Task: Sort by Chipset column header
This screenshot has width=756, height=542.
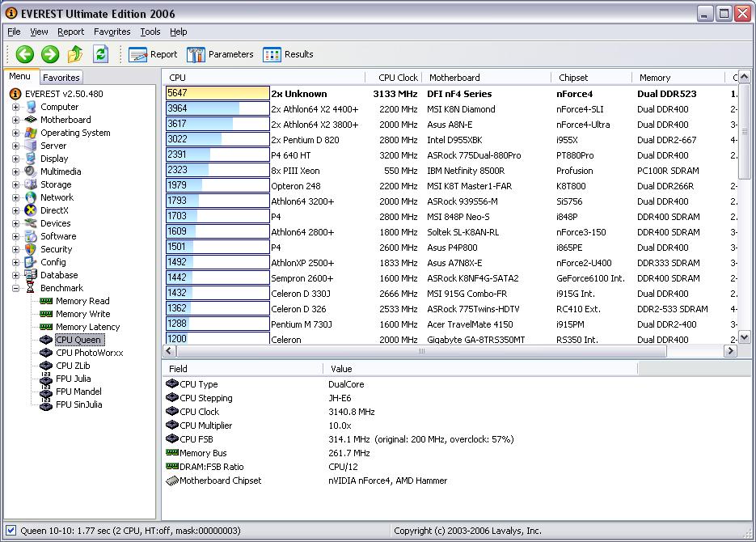Action: (x=592, y=78)
